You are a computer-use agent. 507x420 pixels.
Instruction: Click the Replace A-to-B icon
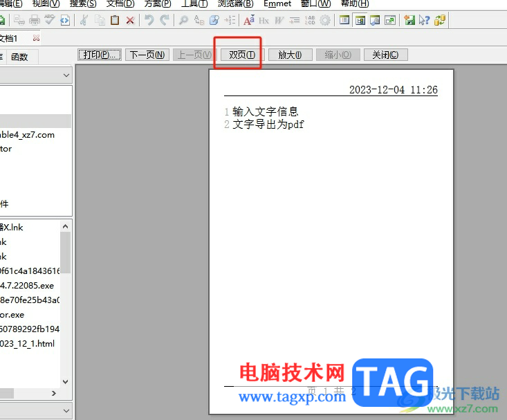point(199,20)
